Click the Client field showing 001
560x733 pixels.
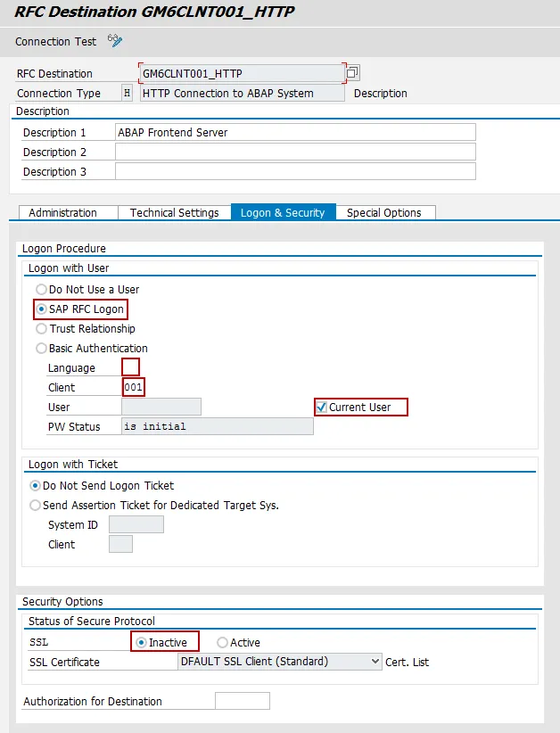tap(134, 388)
